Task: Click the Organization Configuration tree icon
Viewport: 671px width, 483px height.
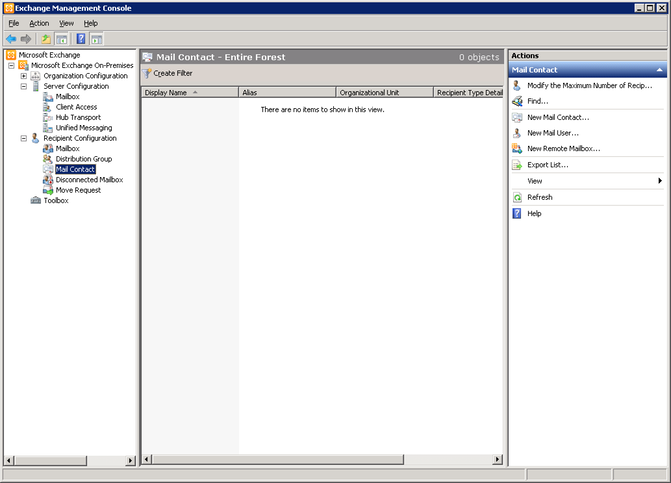Action: (x=36, y=76)
